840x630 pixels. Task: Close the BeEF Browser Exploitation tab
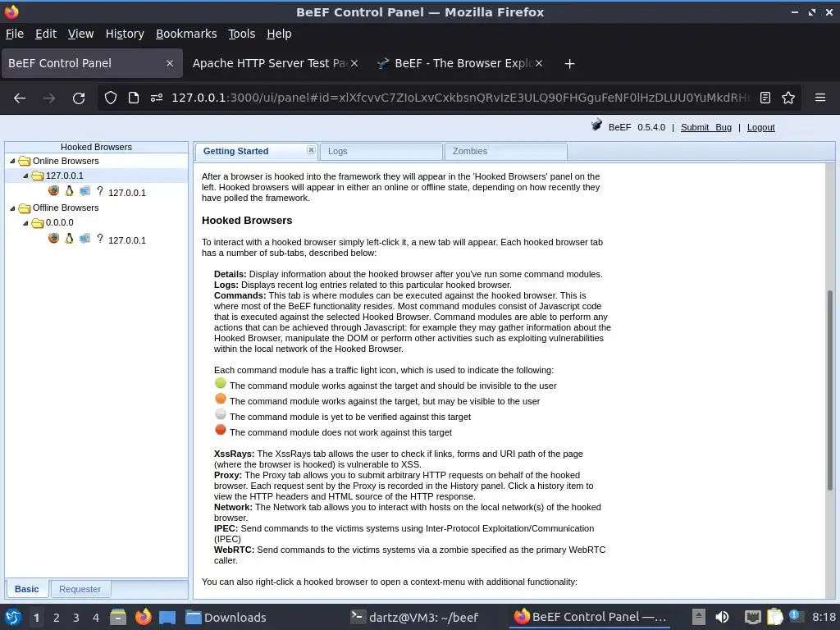coord(539,63)
